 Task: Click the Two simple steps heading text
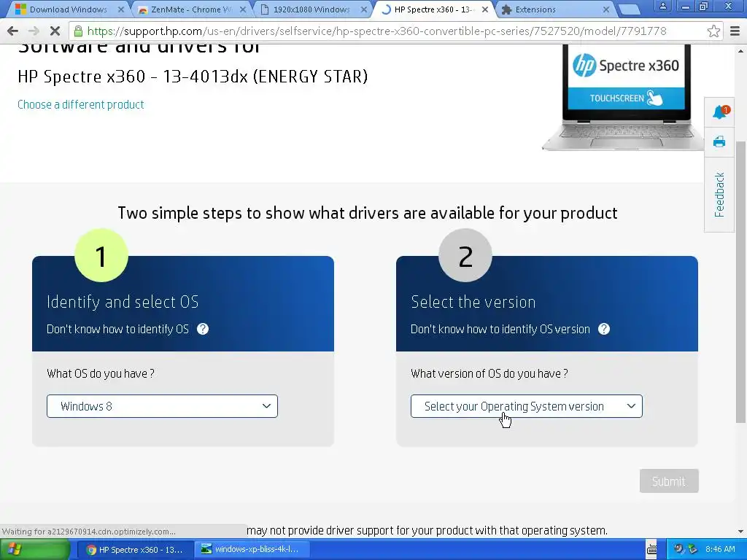click(368, 213)
